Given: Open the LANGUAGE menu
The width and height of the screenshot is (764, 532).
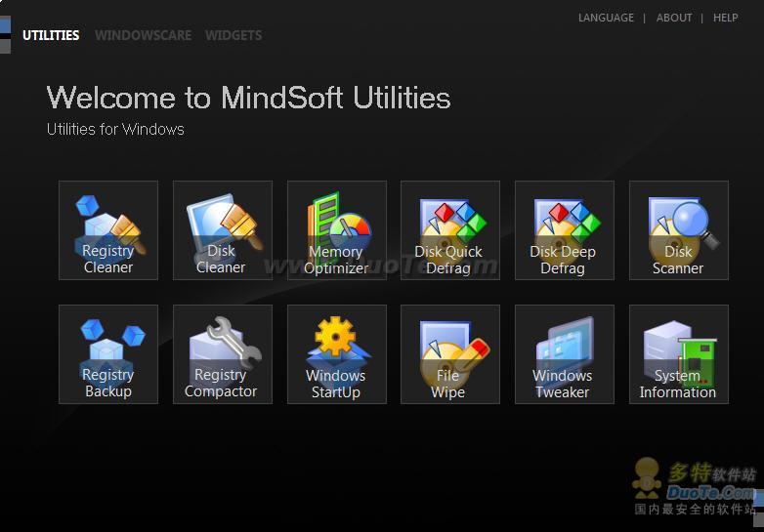Looking at the screenshot, I should pos(606,18).
